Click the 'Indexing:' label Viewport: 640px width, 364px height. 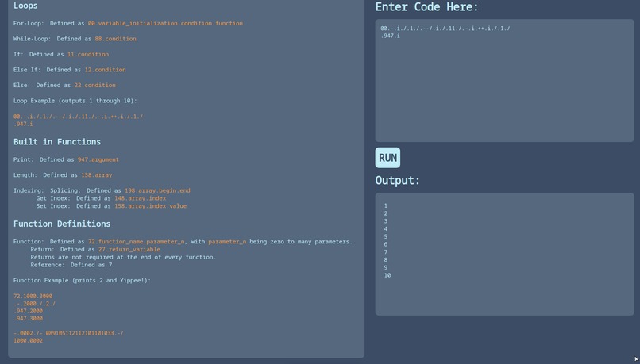coord(29,190)
